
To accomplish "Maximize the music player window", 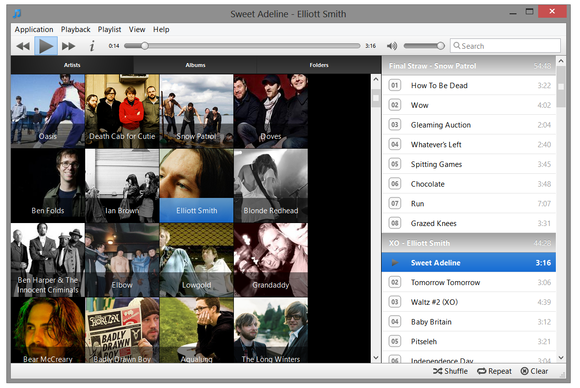I will point(530,12).
